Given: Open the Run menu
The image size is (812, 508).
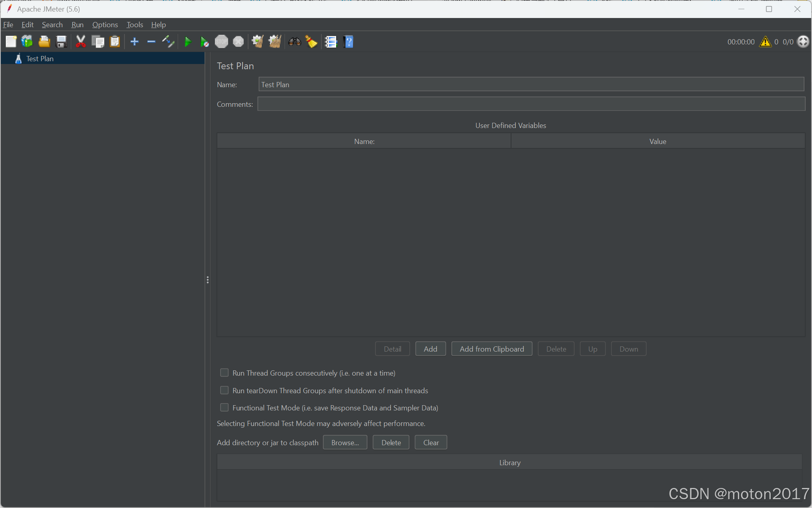Looking at the screenshot, I should pyautogui.click(x=77, y=24).
